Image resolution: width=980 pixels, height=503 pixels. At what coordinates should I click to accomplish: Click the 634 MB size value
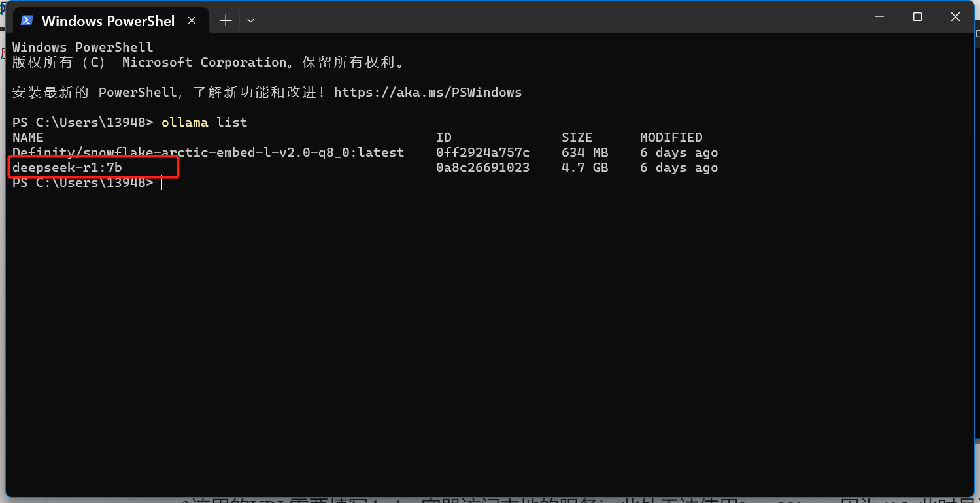[585, 152]
